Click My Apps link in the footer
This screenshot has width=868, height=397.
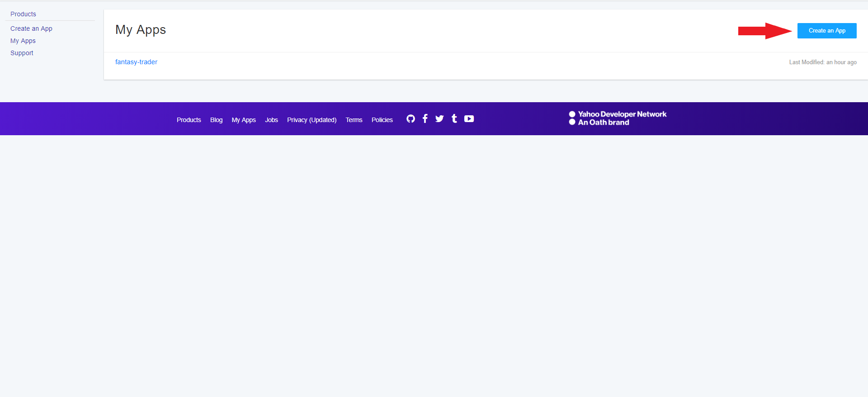[x=244, y=120]
